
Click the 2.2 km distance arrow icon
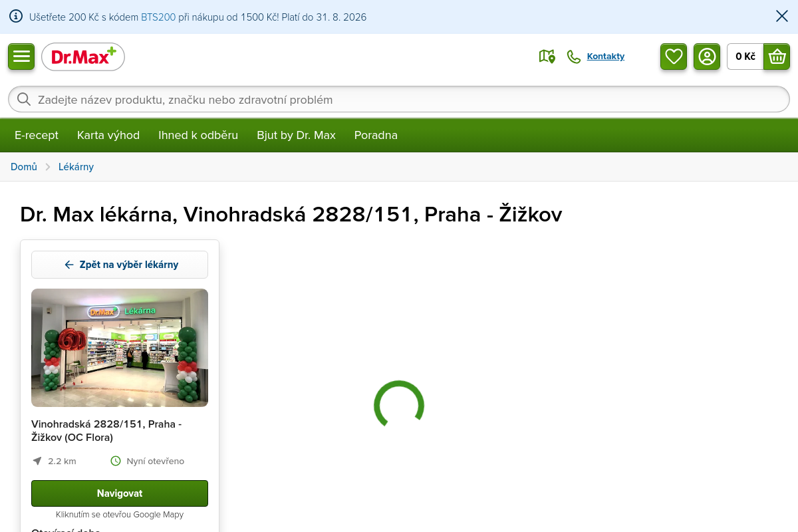(37, 461)
